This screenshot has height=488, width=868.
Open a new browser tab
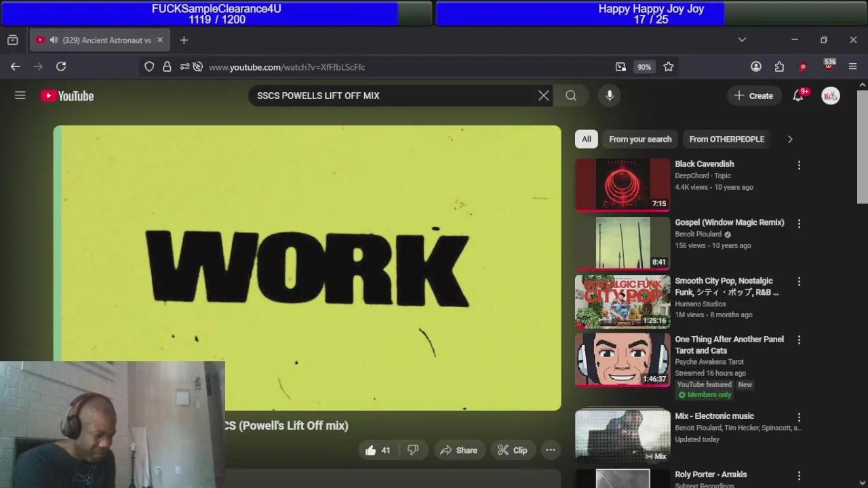tap(184, 40)
